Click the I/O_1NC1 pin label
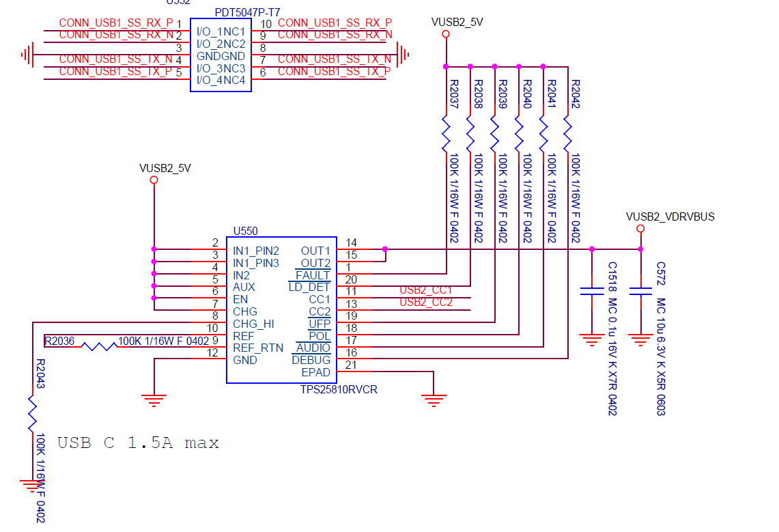This screenshot has width=779, height=532. tap(221, 32)
